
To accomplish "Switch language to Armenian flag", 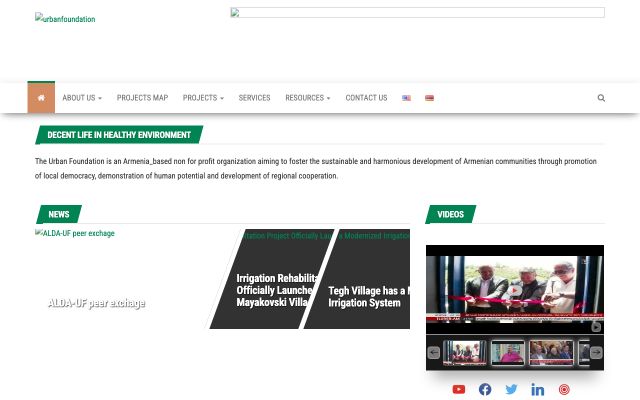I will coord(429,98).
